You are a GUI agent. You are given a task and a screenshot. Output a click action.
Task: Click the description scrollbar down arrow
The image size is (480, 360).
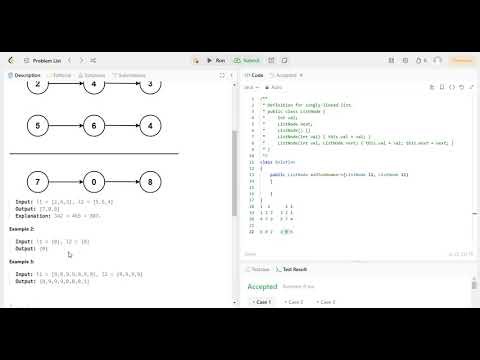[234, 302]
